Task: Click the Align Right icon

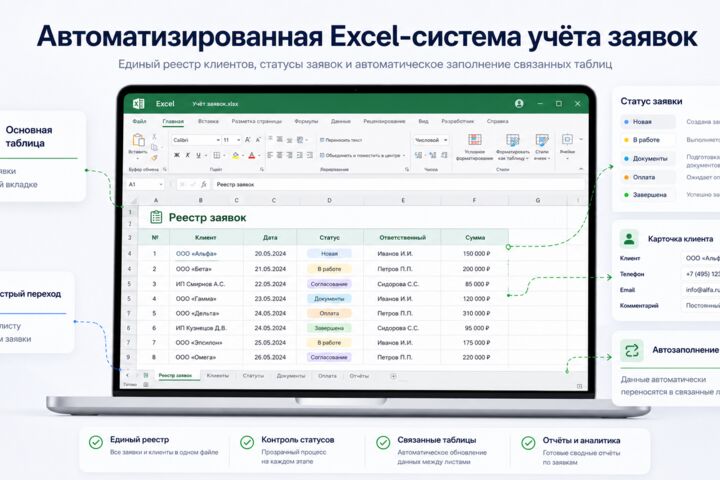Action: [289, 156]
